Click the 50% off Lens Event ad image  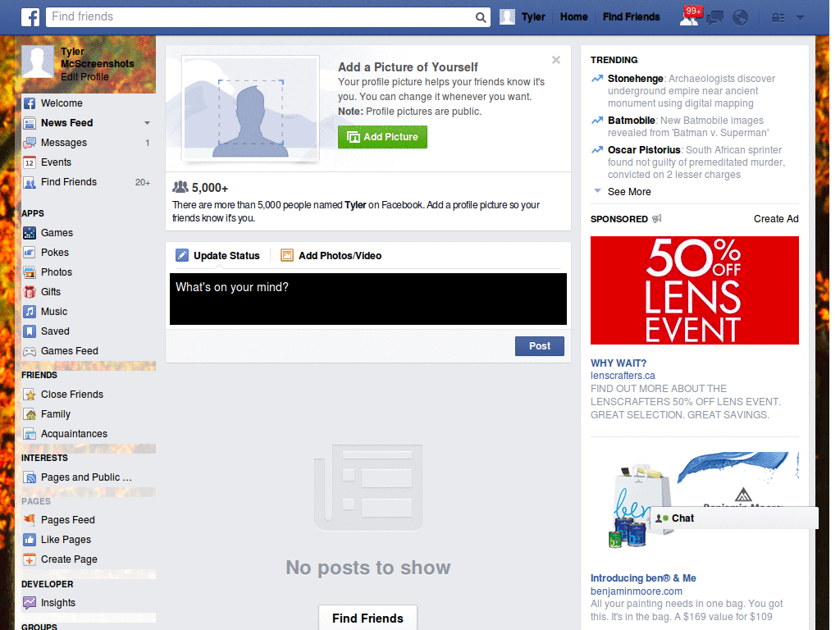(x=694, y=290)
